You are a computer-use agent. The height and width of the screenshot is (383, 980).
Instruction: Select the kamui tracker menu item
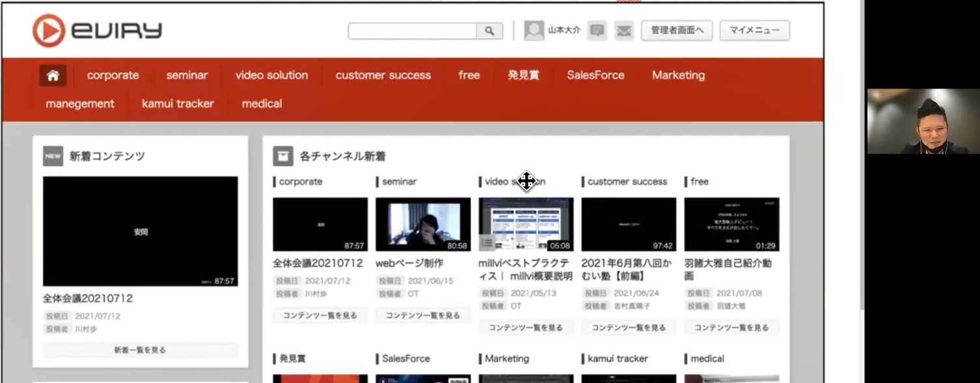click(x=178, y=103)
